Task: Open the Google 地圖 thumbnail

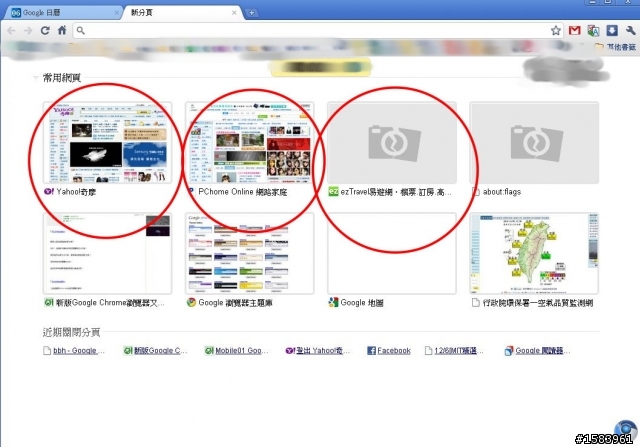Action: click(x=392, y=253)
